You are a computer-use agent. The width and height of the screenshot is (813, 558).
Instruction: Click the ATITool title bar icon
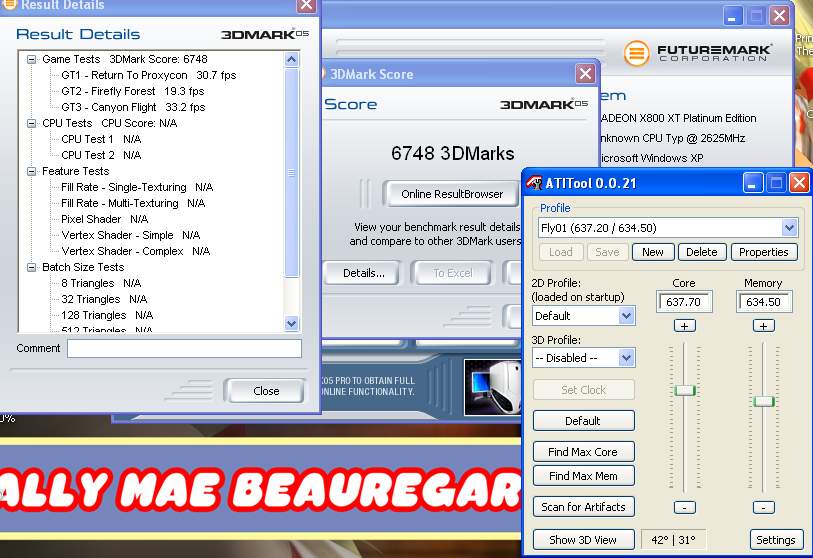click(x=534, y=183)
